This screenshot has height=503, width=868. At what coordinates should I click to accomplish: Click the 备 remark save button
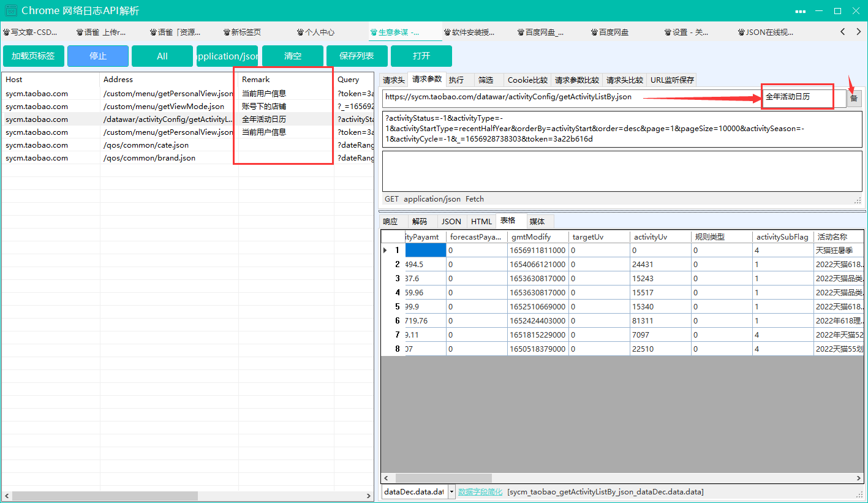pos(854,98)
